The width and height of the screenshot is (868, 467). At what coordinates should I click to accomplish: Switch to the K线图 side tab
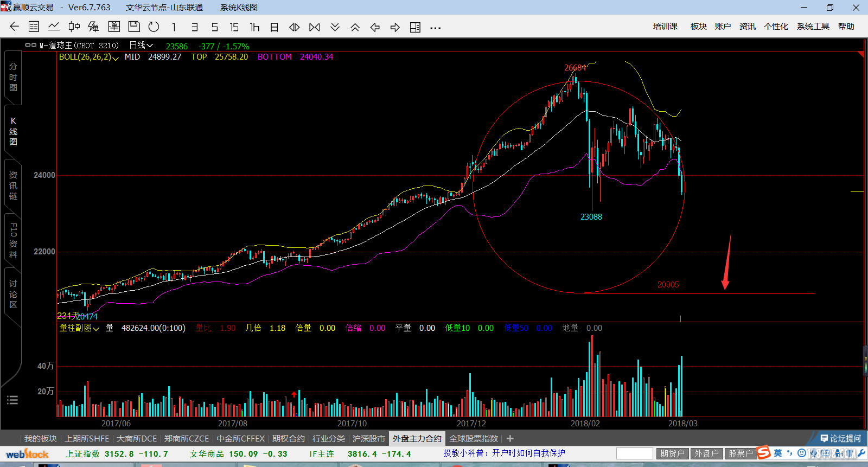click(x=13, y=131)
